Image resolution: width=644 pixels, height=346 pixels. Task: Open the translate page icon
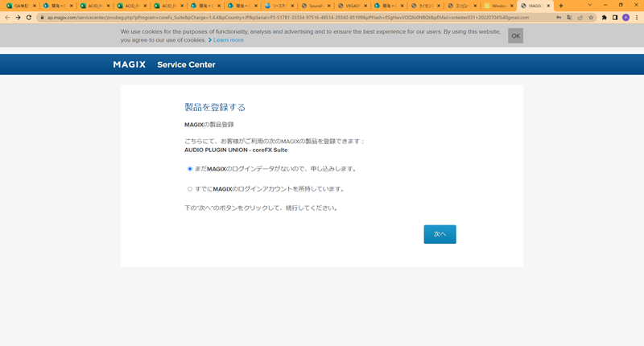point(569,18)
